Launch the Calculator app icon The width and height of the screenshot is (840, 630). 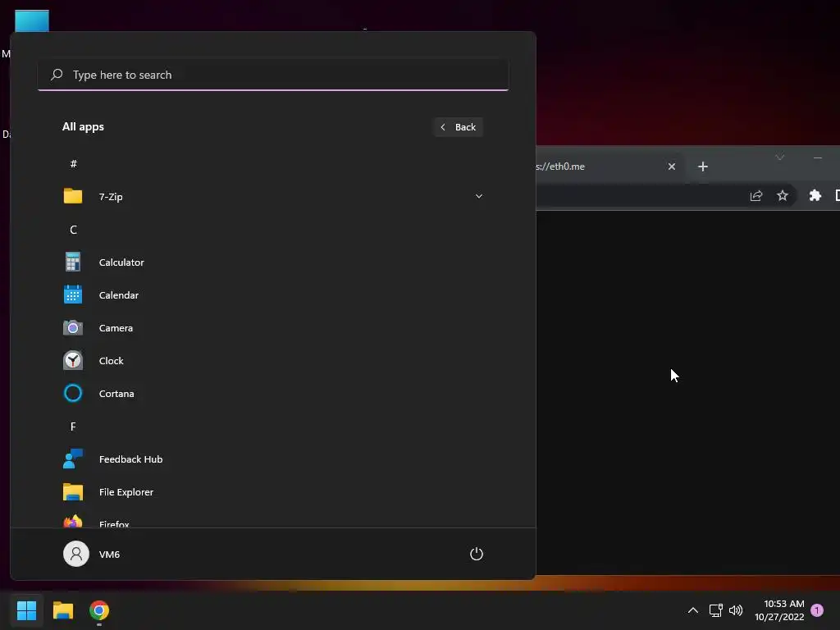[73, 262]
